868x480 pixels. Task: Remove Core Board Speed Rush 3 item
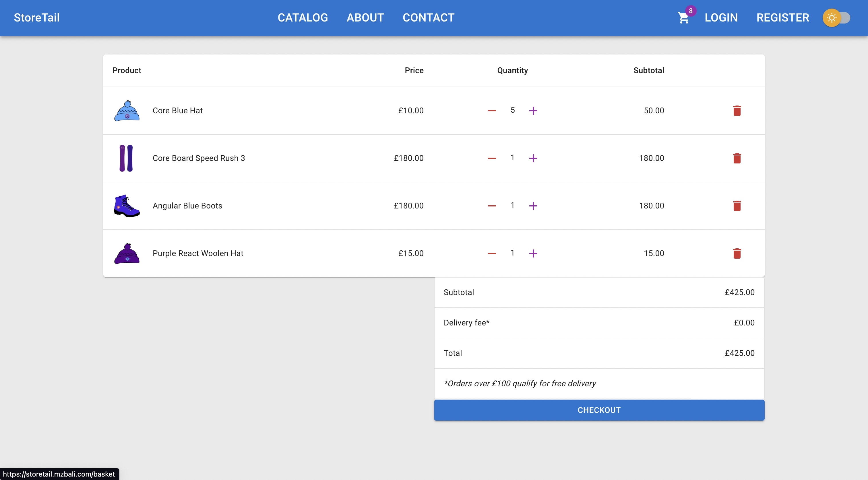tap(737, 158)
